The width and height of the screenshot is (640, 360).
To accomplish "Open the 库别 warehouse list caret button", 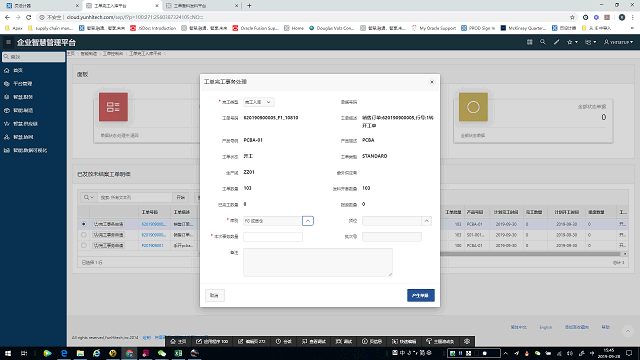I will coord(308,221).
